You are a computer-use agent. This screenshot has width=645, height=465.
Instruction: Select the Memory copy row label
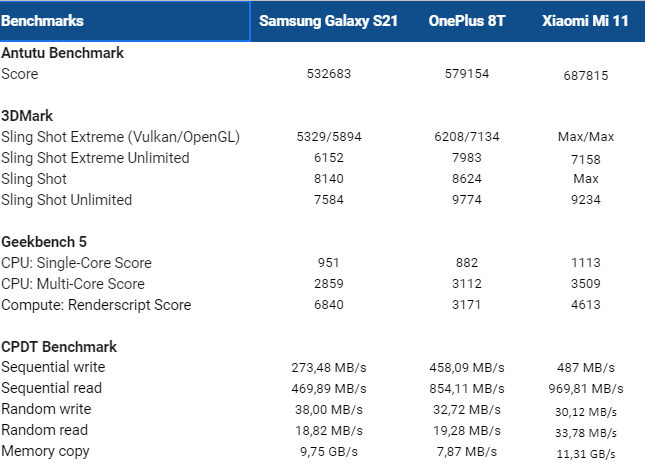point(46,451)
